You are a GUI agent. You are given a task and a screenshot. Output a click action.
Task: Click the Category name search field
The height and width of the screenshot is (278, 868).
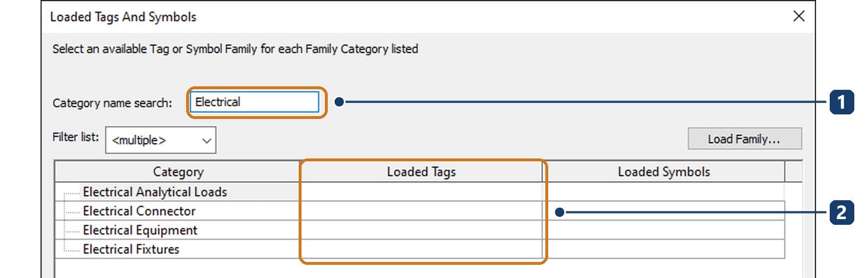click(254, 102)
